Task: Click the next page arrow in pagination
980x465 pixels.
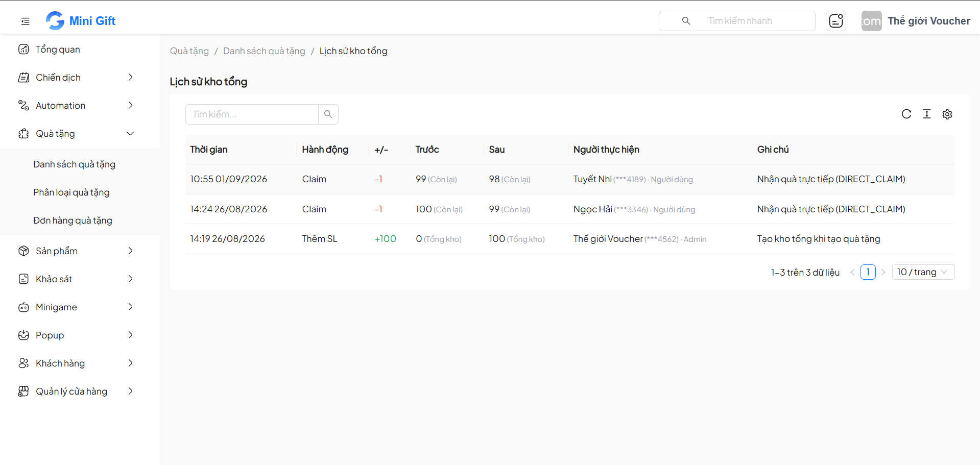Action: click(x=883, y=272)
